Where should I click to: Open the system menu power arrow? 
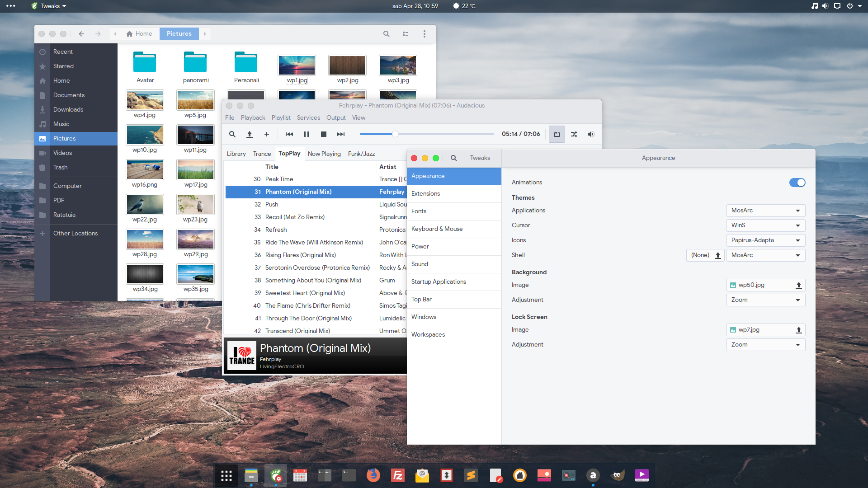coord(860,6)
